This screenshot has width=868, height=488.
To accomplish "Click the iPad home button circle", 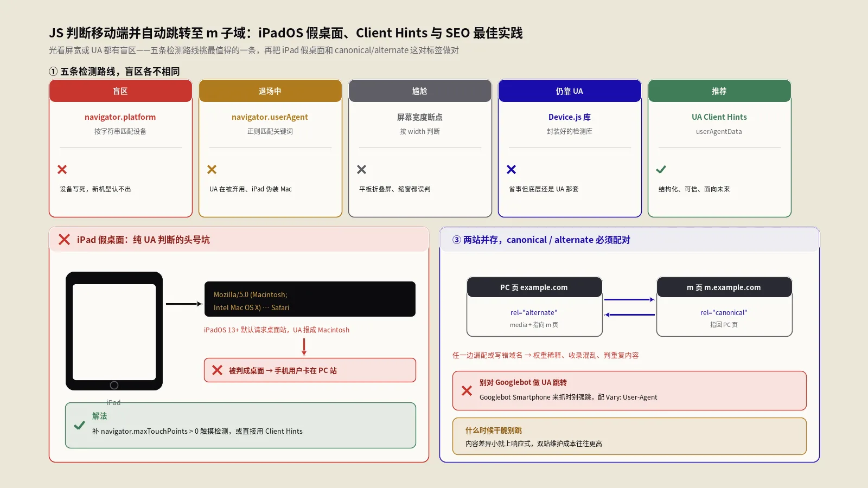I will [114, 385].
